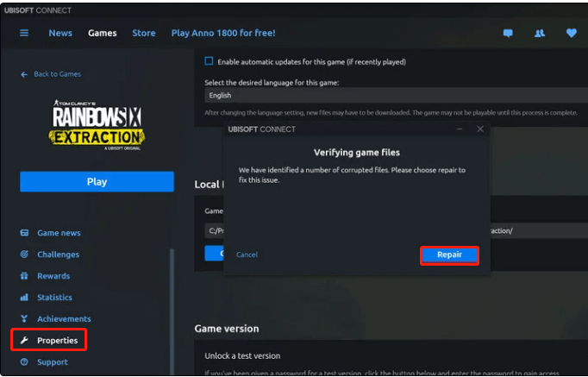Open Play Anno 1800 for free promo

click(x=223, y=33)
